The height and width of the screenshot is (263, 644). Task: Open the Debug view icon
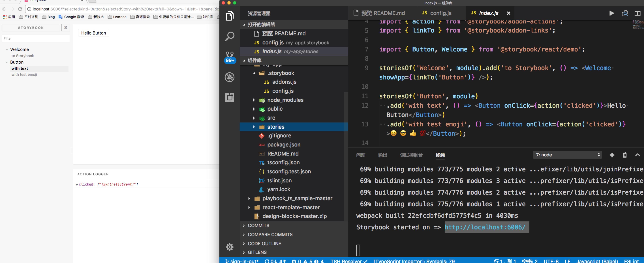click(229, 77)
